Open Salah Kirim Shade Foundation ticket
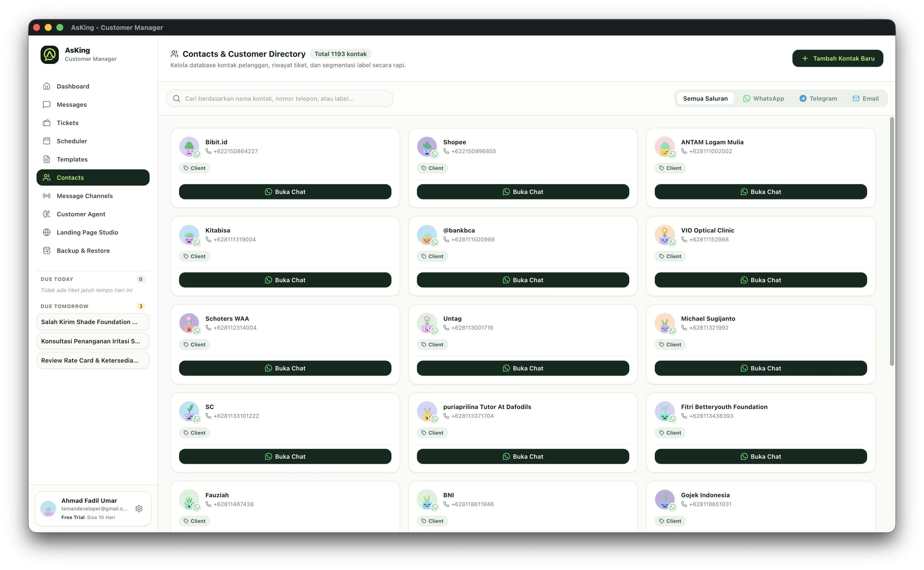 coord(93,322)
